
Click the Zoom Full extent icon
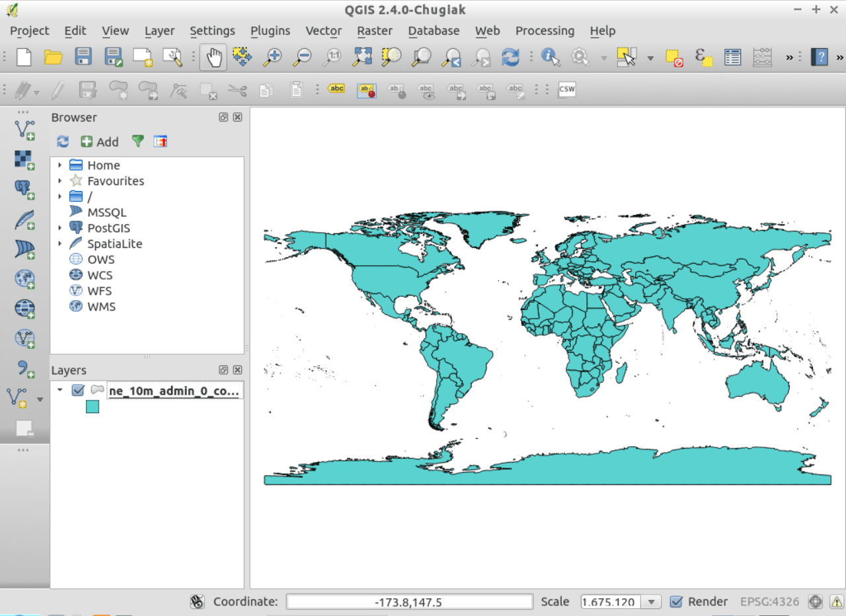coord(362,58)
